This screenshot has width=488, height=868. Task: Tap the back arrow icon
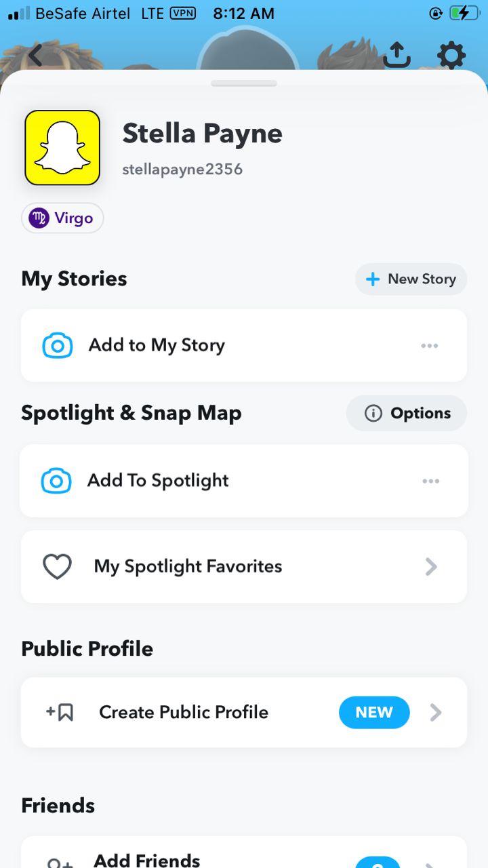tap(35, 56)
